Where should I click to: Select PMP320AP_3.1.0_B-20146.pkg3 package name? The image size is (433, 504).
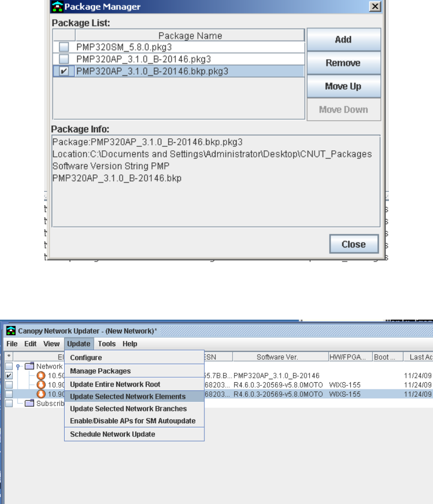pos(144,59)
